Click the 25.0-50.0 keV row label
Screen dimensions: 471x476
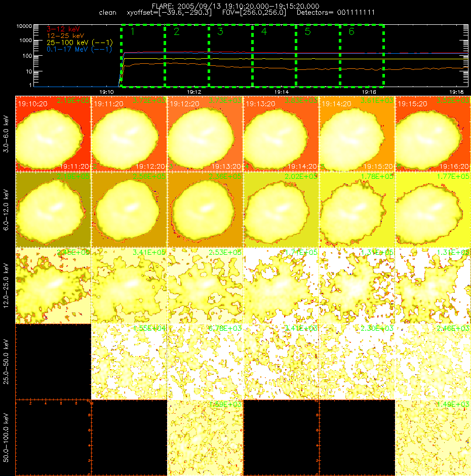(7, 362)
